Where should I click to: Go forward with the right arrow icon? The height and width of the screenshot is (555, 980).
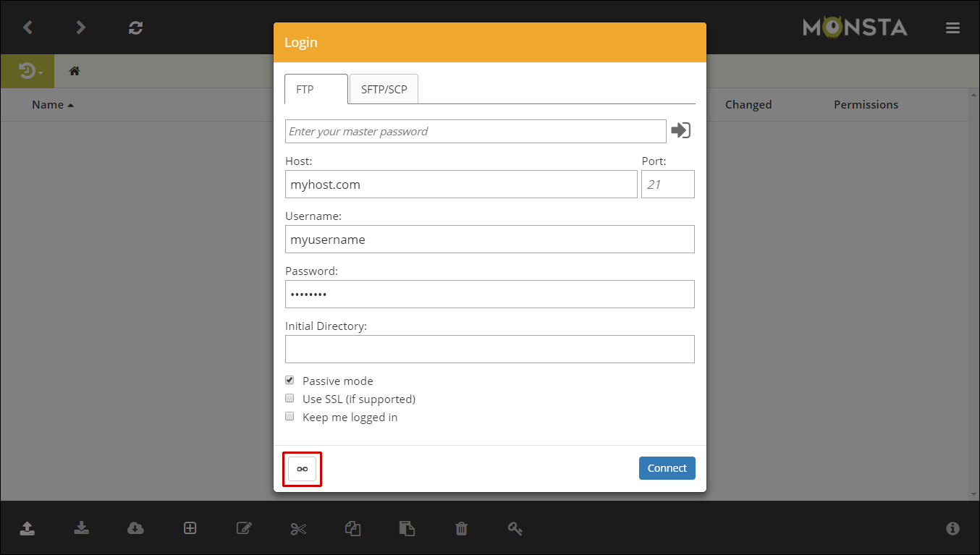coord(81,27)
